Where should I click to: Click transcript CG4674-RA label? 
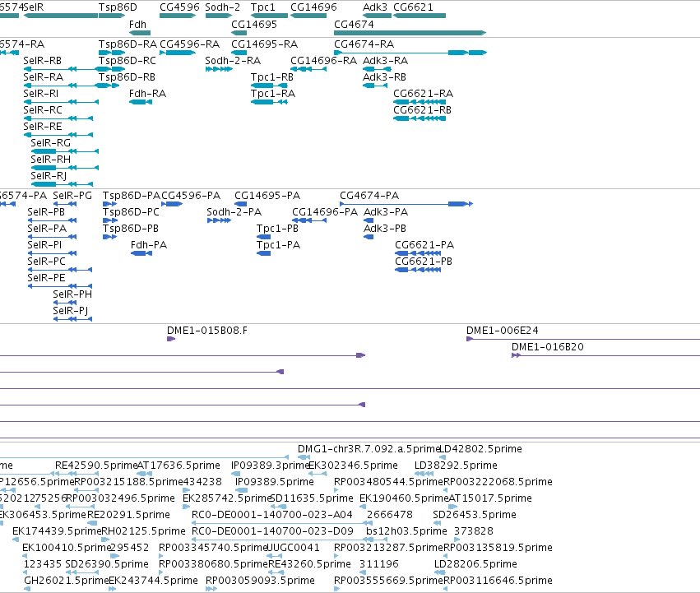click(364, 44)
